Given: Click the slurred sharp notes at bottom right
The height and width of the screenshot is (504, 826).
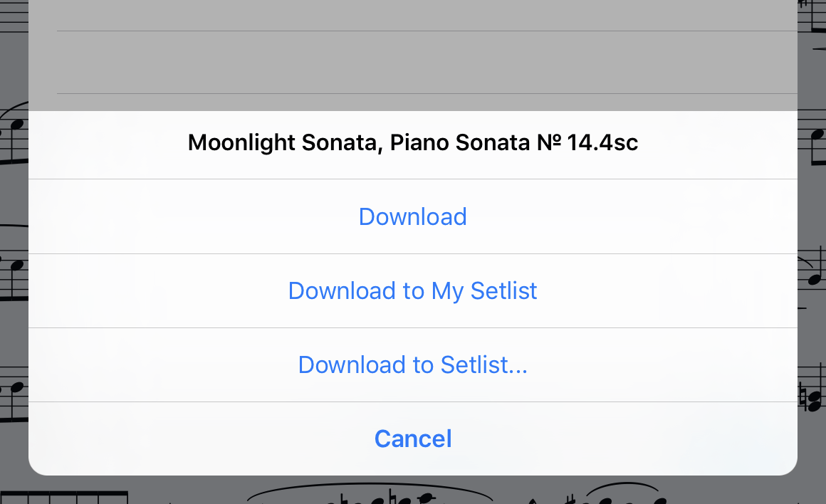Looking at the screenshot, I should coord(619,495).
